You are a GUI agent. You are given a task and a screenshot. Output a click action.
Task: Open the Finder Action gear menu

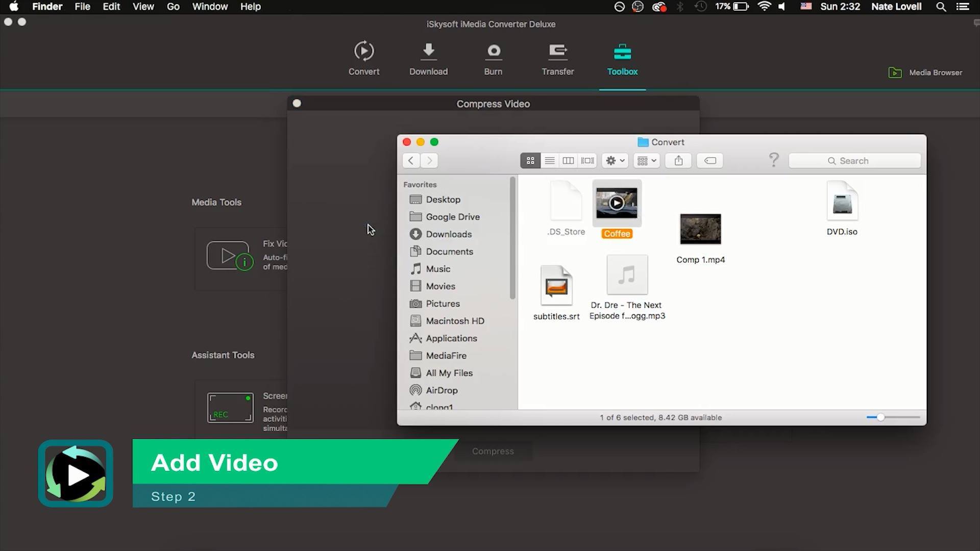(615, 161)
